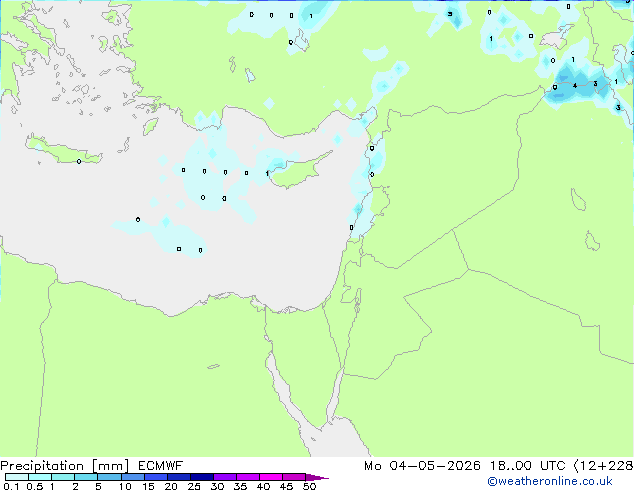This screenshot has width=634, height=490.
Task: Click the '0.1' legend scale label
Action: click(x=11, y=486)
